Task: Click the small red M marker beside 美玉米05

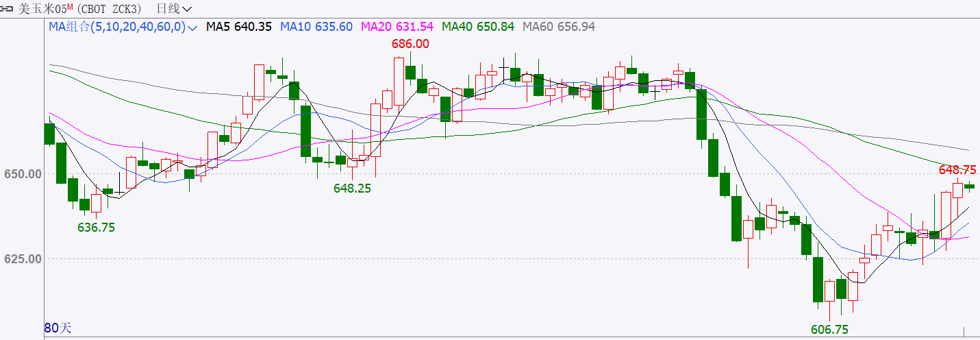Action: pyautogui.click(x=68, y=6)
